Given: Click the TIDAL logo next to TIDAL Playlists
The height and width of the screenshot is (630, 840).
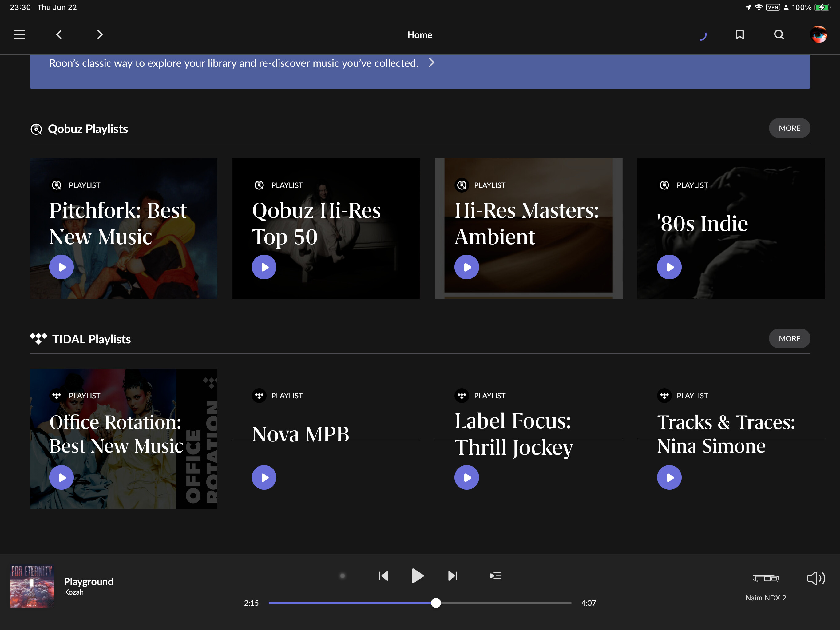Looking at the screenshot, I should tap(38, 338).
